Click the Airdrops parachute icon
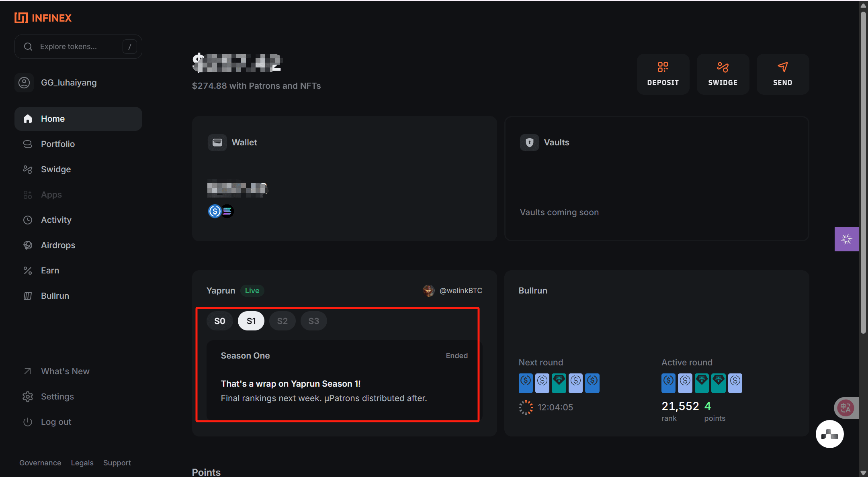Image resolution: width=868 pixels, height=477 pixels. [x=28, y=245]
